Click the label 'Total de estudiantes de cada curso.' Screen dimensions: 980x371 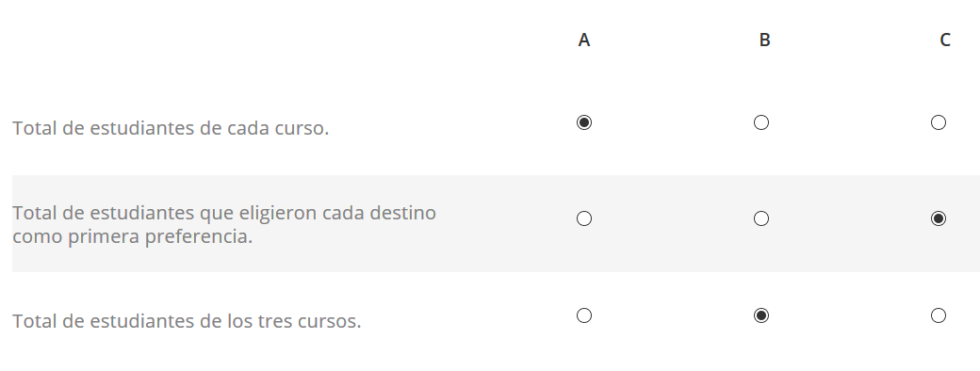point(171,128)
